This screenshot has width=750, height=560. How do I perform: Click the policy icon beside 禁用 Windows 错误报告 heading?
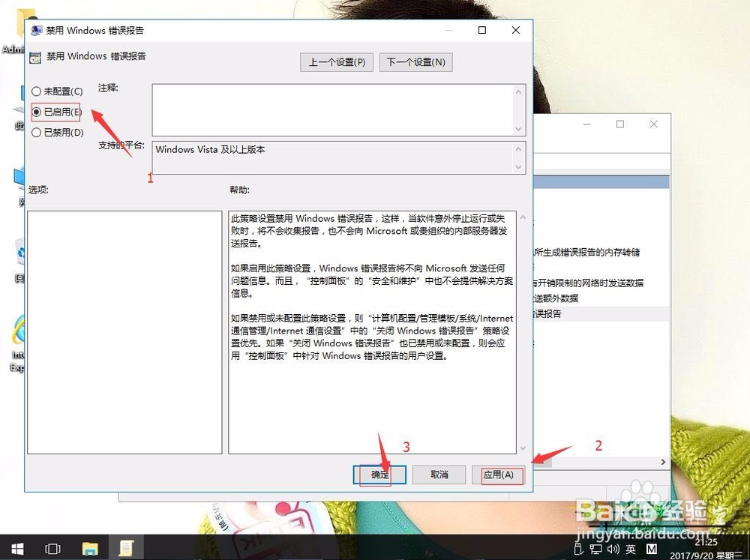pos(35,58)
